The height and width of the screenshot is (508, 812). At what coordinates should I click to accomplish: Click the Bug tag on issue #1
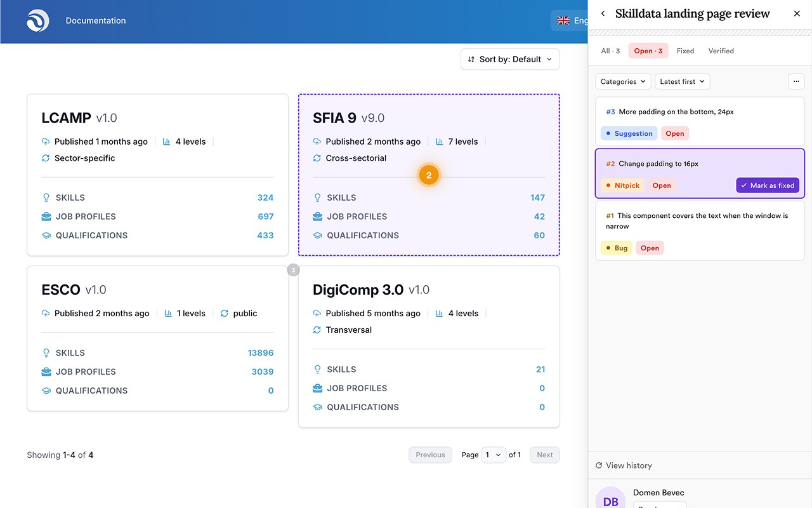tap(617, 248)
